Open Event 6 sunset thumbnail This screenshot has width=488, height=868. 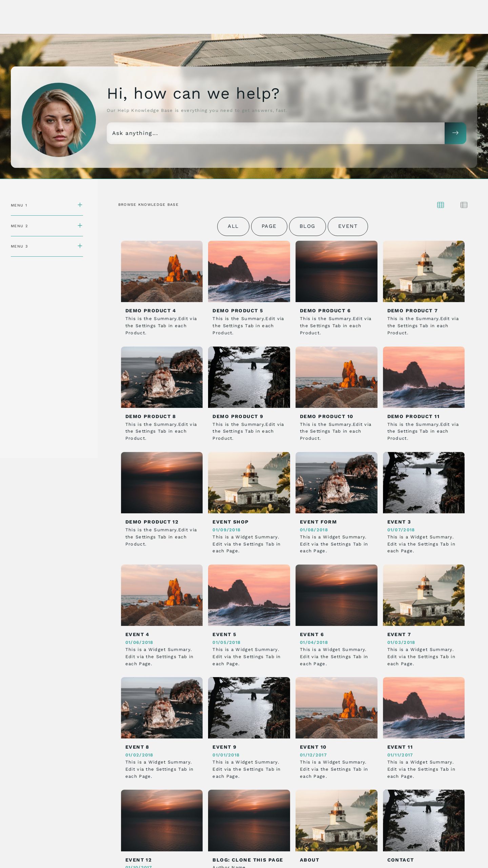click(336, 595)
